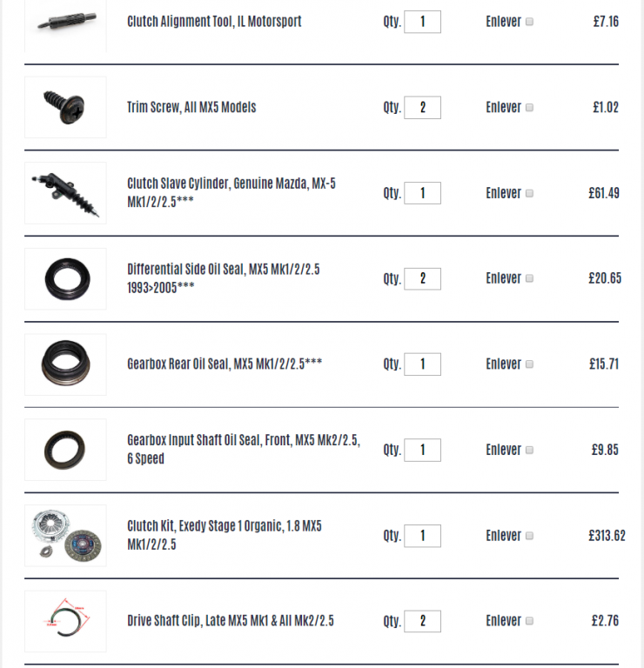The image size is (644, 668).
Task: View the Clutch Slave Cylinder thumbnail
Action: click(65, 193)
